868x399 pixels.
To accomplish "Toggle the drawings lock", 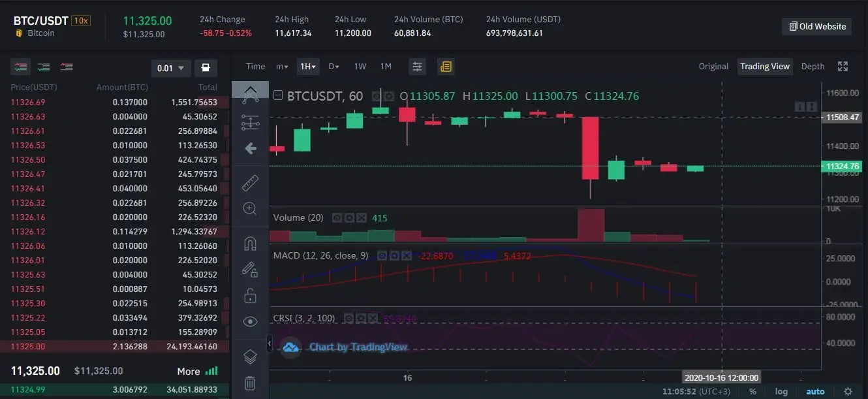I will (250, 295).
